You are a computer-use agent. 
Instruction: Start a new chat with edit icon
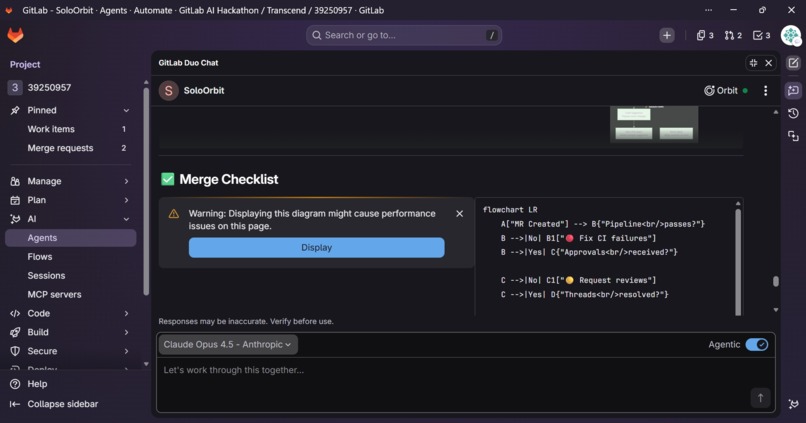coord(793,63)
